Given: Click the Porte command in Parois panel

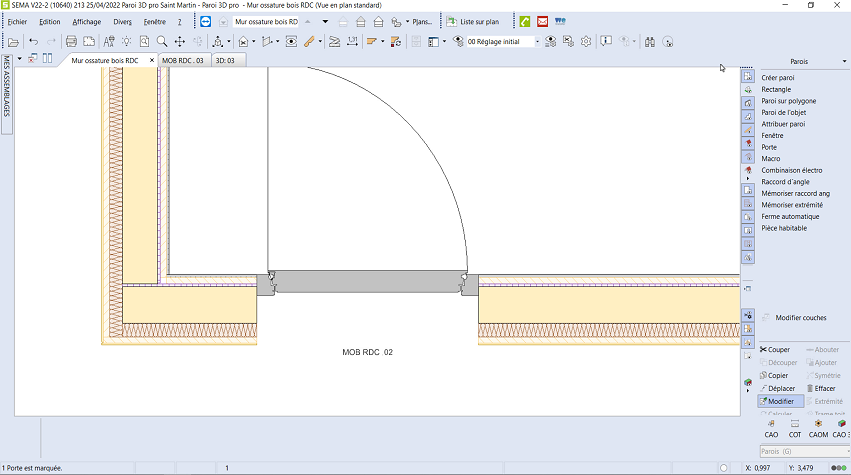Looking at the screenshot, I should point(769,147).
